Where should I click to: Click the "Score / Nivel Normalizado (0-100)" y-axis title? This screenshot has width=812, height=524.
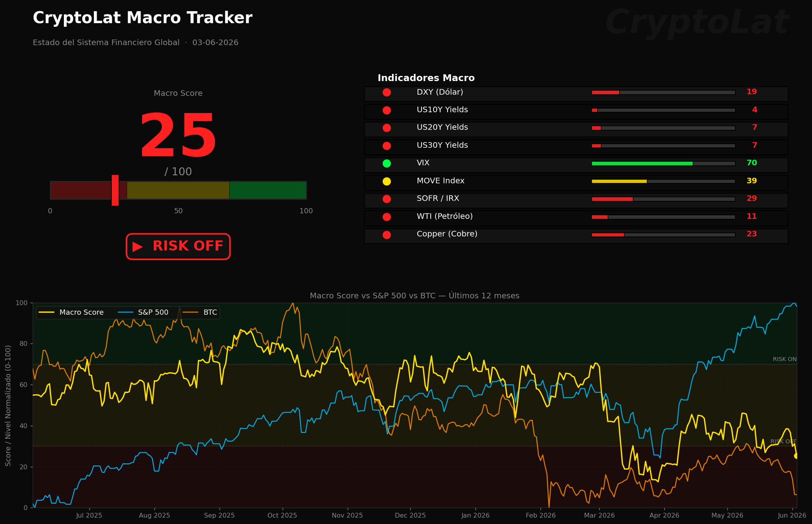(x=8, y=405)
